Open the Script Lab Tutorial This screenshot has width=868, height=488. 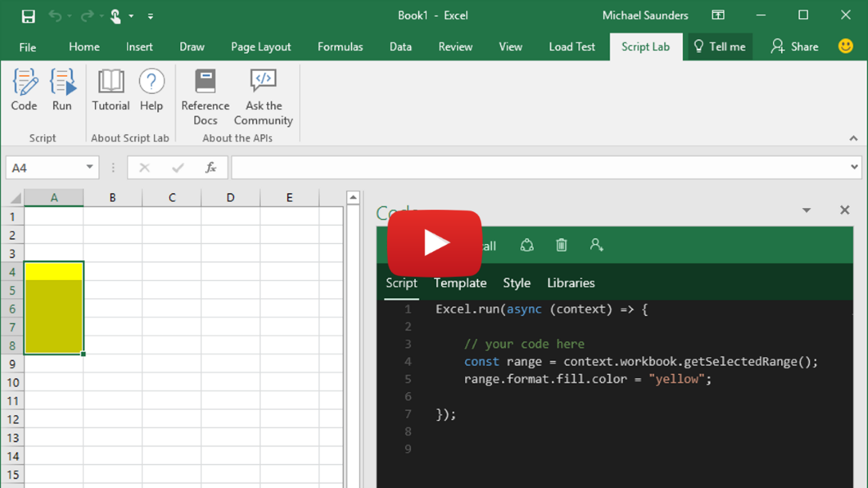pyautogui.click(x=110, y=90)
